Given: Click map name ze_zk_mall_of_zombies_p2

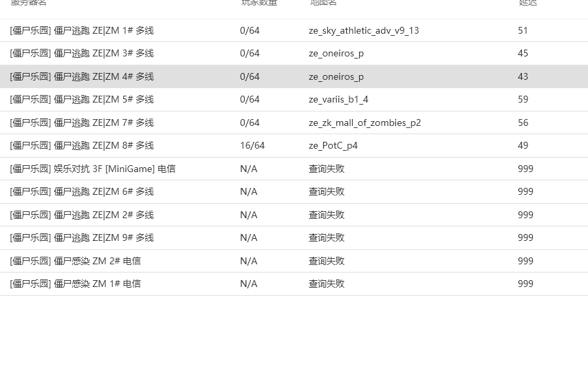Looking at the screenshot, I should pyautogui.click(x=364, y=123).
